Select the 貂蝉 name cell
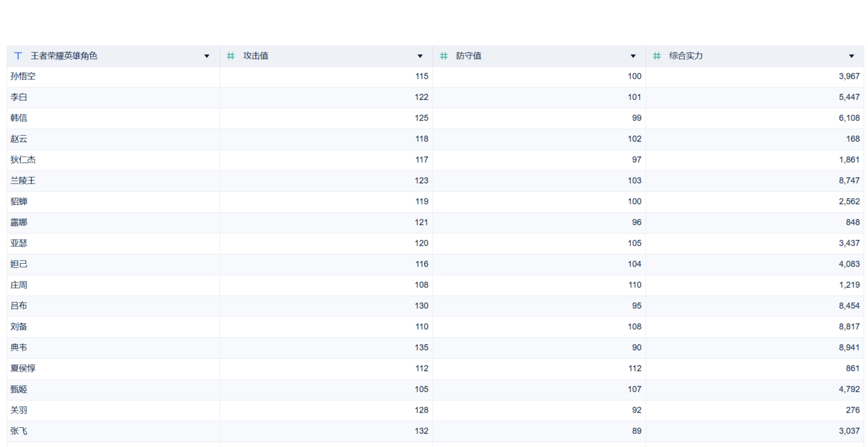Viewport: 868px width, 447px height. click(113, 202)
